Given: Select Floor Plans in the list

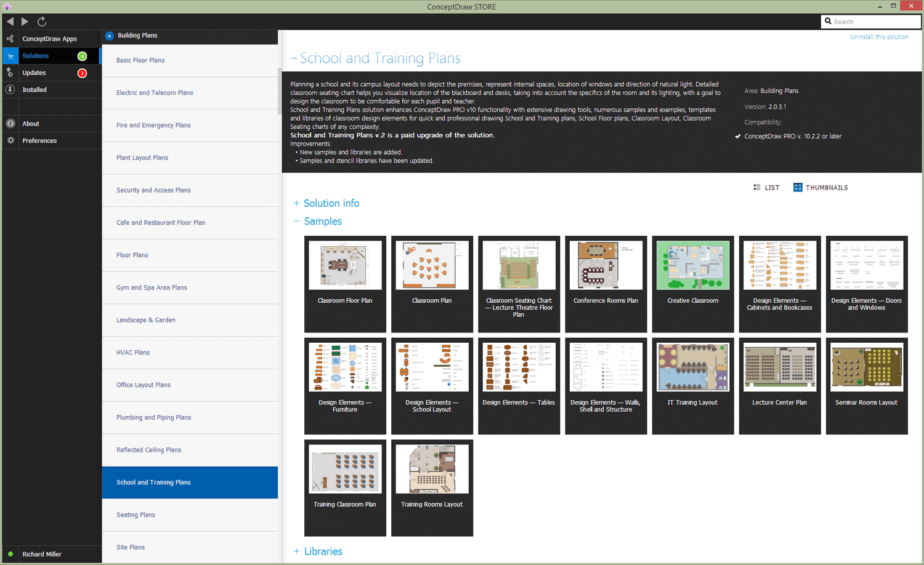Looking at the screenshot, I should pyautogui.click(x=190, y=255).
